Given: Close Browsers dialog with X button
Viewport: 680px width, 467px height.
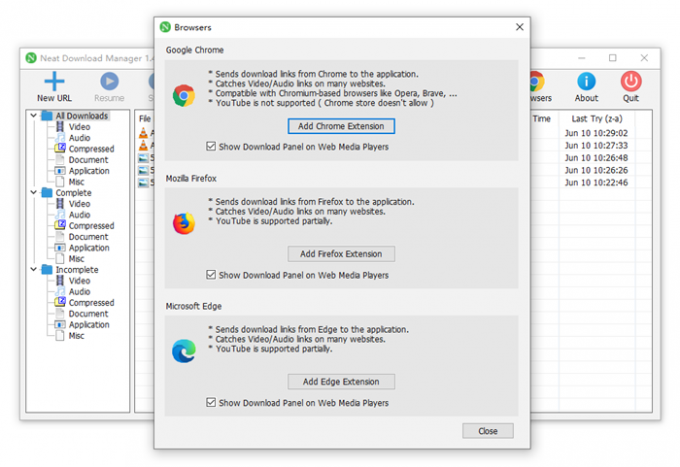Looking at the screenshot, I should tap(520, 27).
